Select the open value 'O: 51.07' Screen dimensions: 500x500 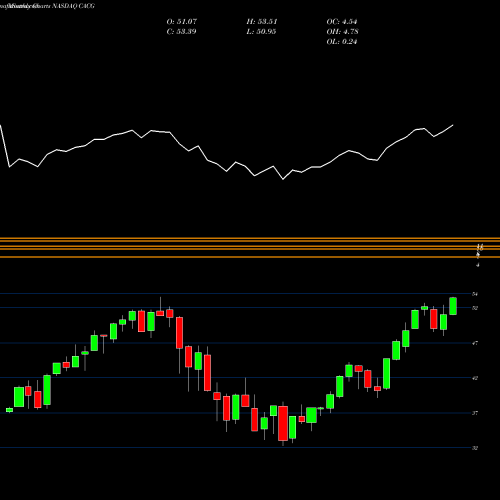click(x=182, y=22)
